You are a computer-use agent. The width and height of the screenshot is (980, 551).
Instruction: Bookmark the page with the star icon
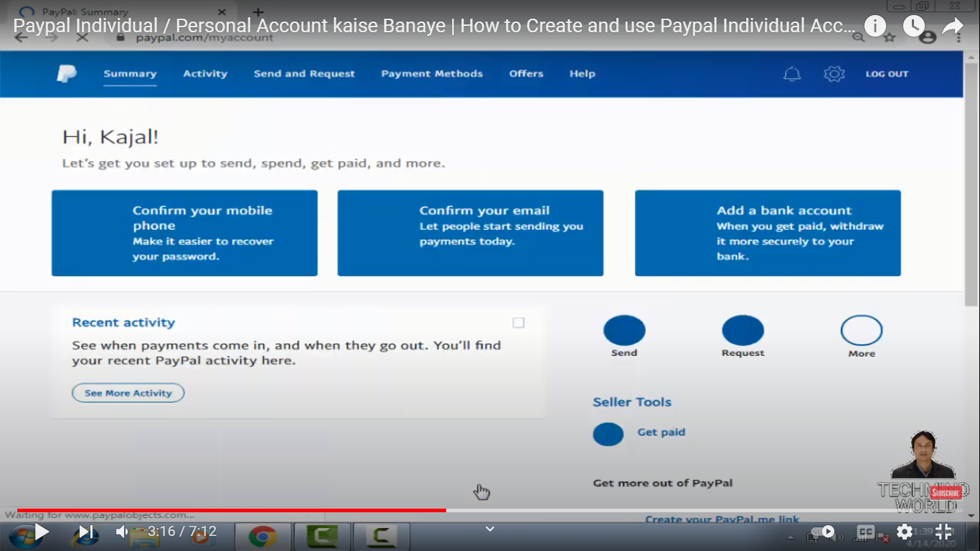click(x=890, y=37)
